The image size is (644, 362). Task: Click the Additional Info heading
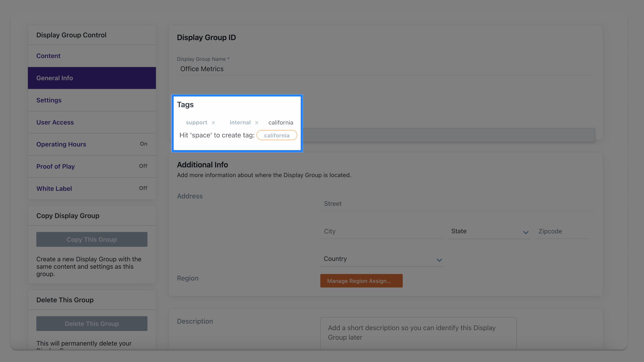tap(202, 165)
